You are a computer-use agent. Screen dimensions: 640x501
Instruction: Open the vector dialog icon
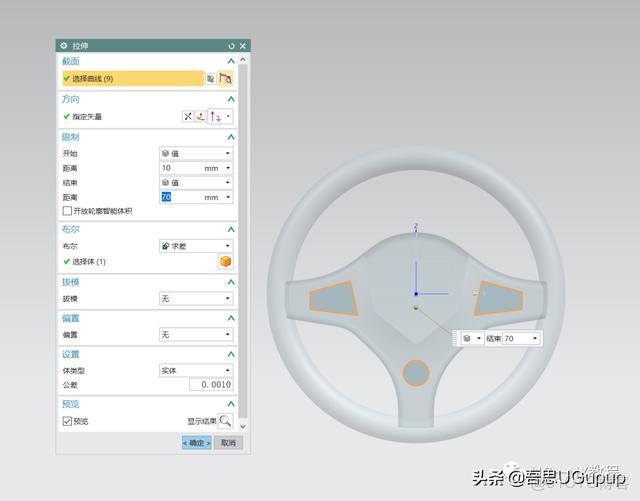200,116
